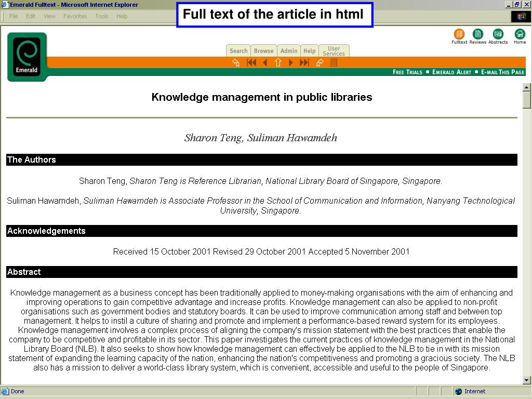Open the browser Help menu

point(122,16)
